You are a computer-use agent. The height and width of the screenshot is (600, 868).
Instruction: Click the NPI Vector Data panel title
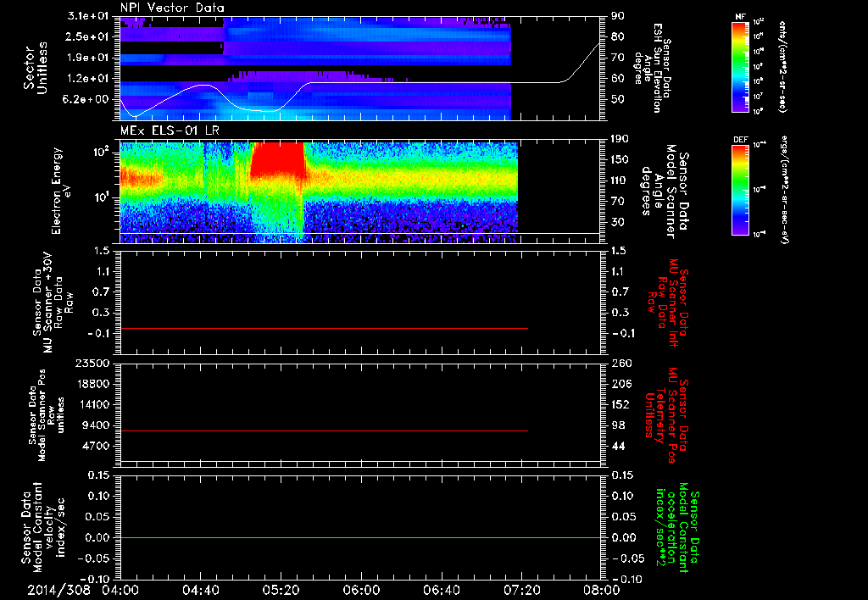[172, 8]
